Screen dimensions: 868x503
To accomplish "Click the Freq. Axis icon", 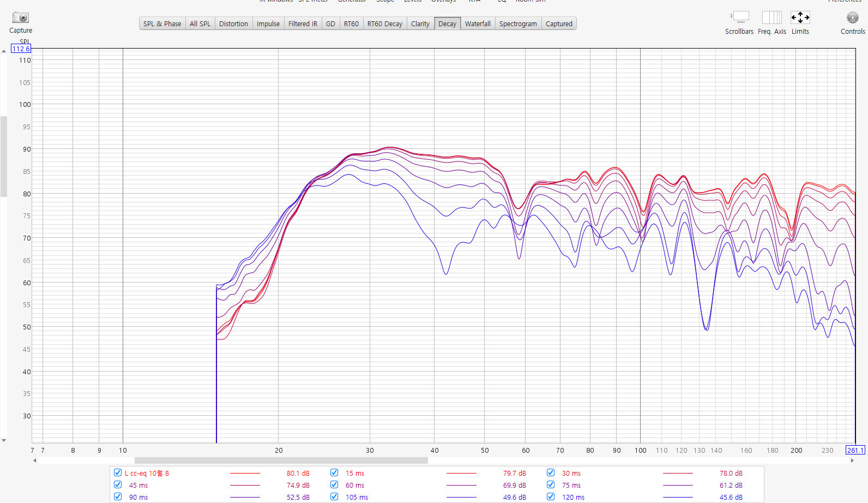I will 771,17.
